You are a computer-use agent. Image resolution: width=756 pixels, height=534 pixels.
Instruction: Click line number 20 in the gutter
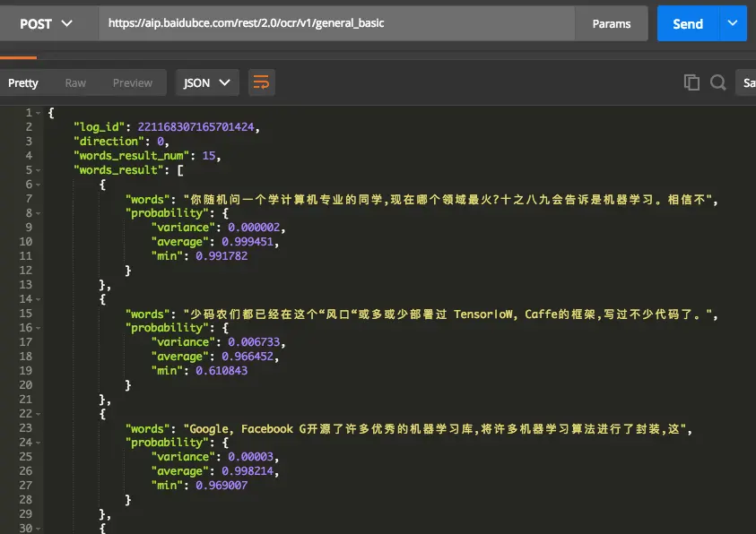[25, 385]
